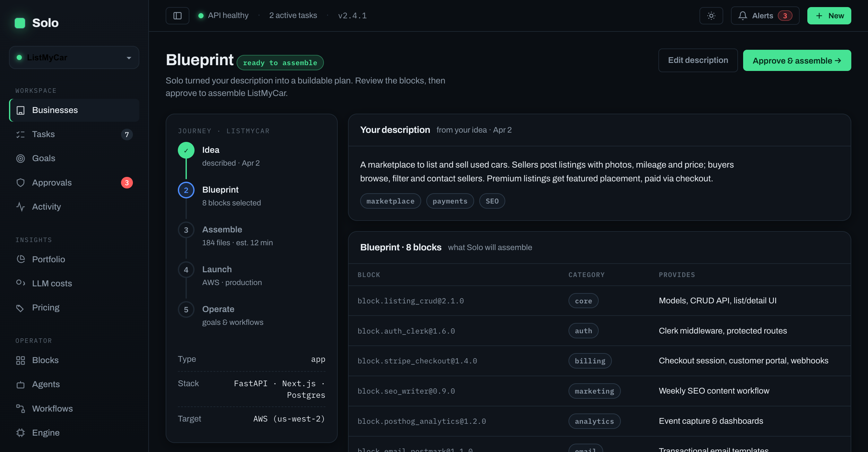
Task: Click the Approvals shield icon
Action: click(x=21, y=183)
